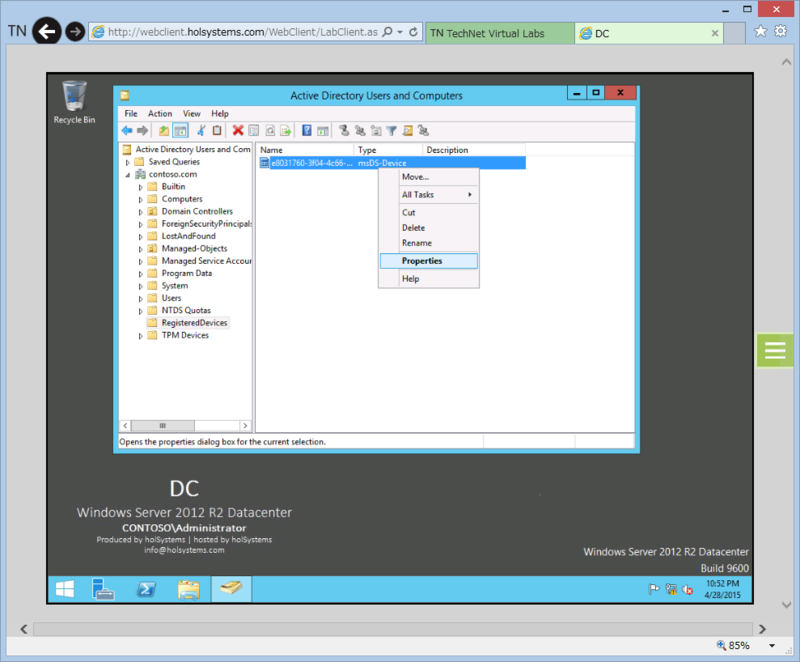Screen dimensions: 800x662
Task: Toggle the Show/Hide Console Tree toolbar icon
Action: pyautogui.click(x=181, y=131)
